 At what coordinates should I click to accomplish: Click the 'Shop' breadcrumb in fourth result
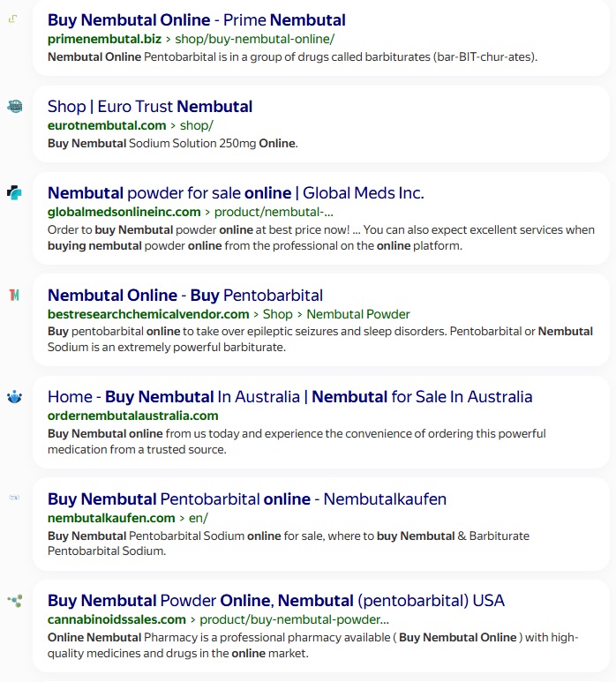277,314
